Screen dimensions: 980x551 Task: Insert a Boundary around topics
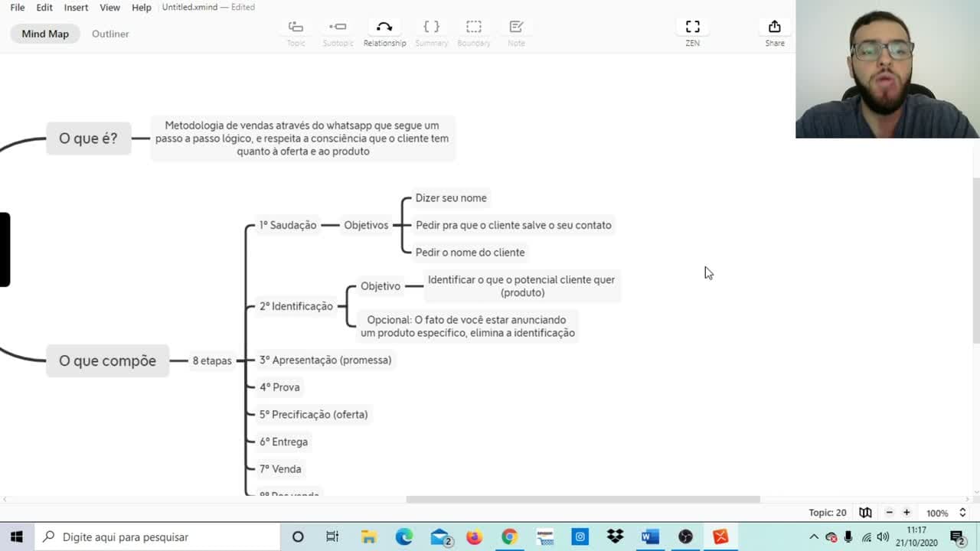[474, 33]
